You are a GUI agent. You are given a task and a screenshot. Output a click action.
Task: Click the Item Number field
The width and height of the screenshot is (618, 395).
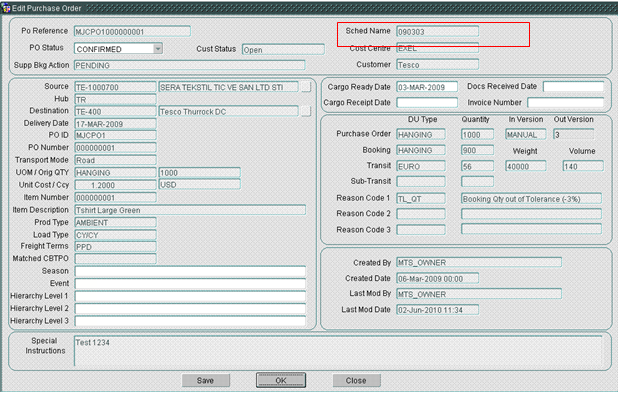115,198
